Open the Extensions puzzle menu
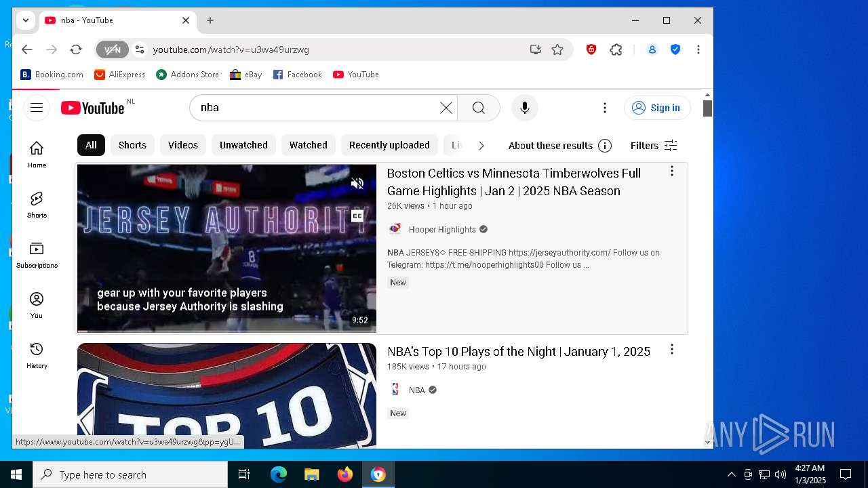The height and width of the screenshot is (488, 868). pyautogui.click(x=616, y=49)
